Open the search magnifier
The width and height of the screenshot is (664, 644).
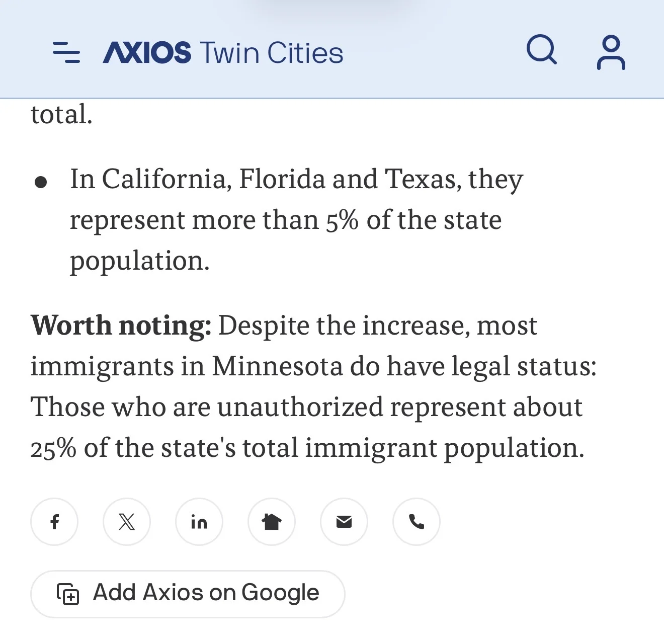tap(541, 49)
